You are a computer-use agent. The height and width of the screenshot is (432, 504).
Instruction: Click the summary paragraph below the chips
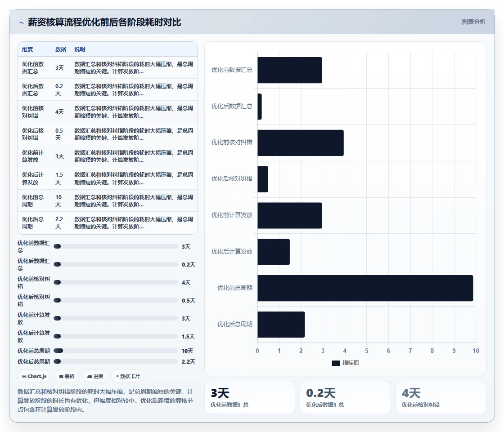click(x=105, y=401)
